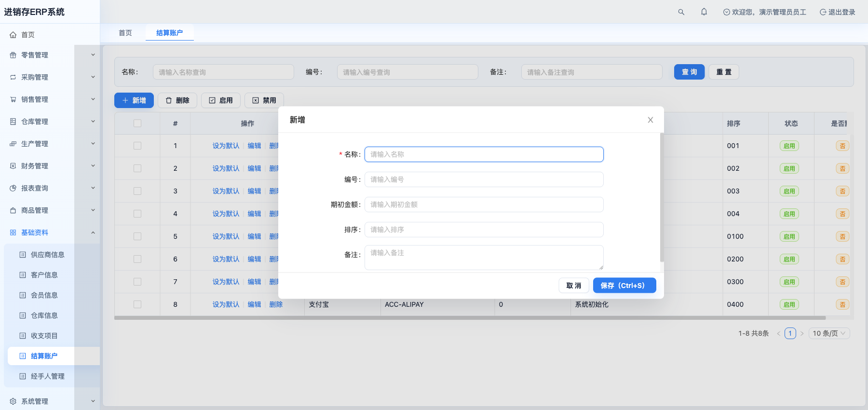Expand 仓库管理 menu chevron
The height and width of the screenshot is (410, 868).
pyautogui.click(x=93, y=122)
